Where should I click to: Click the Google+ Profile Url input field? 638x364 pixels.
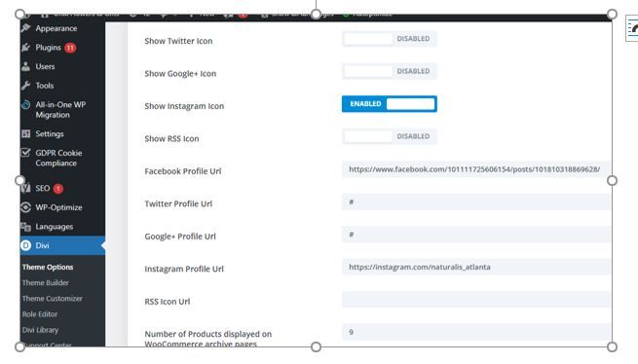[x=475, y=235]
